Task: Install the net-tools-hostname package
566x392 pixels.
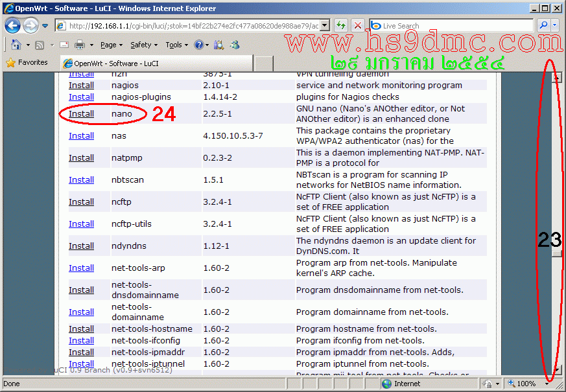Action: [x=81, y=329]
